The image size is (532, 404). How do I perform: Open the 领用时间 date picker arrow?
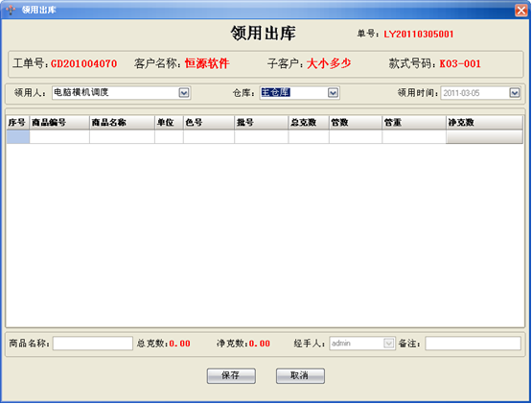point(515,93)
